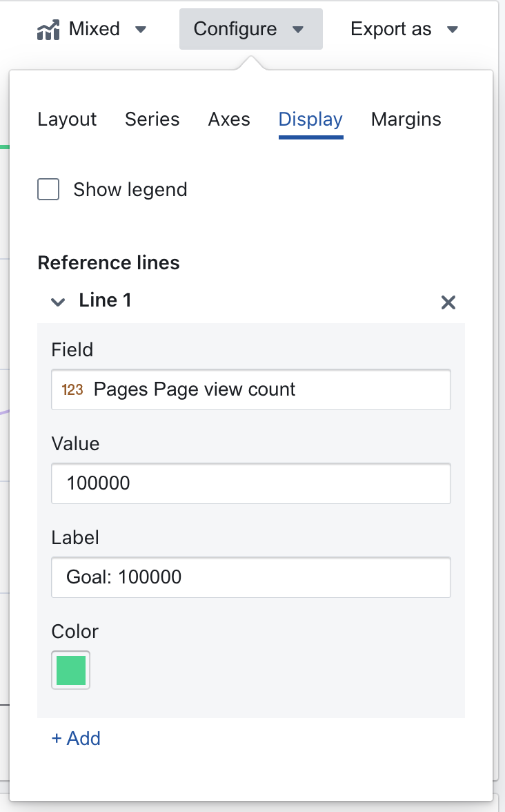Open the Axes tab
Viewport: 505px width, 812px height.
(229, 119)
